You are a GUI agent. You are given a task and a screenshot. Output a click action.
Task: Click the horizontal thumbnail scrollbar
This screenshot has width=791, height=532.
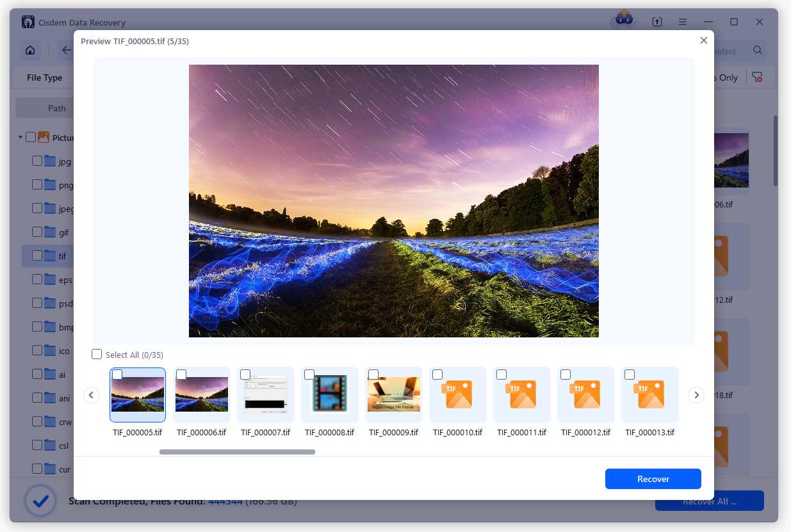237,452
